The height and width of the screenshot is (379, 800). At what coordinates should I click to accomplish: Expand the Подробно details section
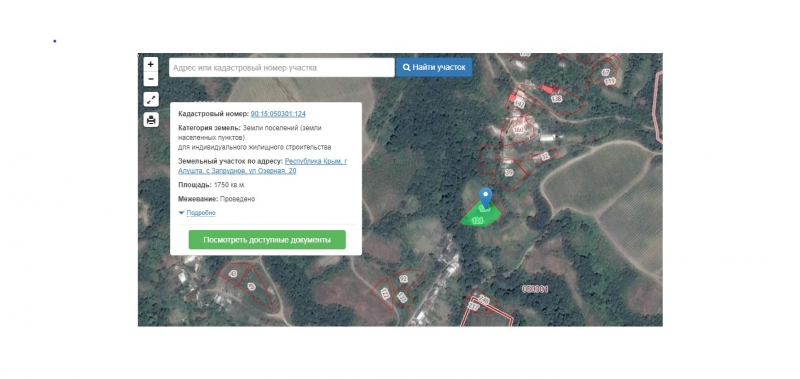coord(201,213)
